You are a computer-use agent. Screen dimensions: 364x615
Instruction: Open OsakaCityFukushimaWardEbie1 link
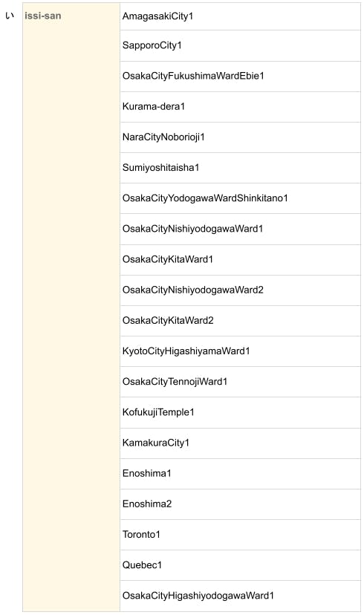pos(193,76)
